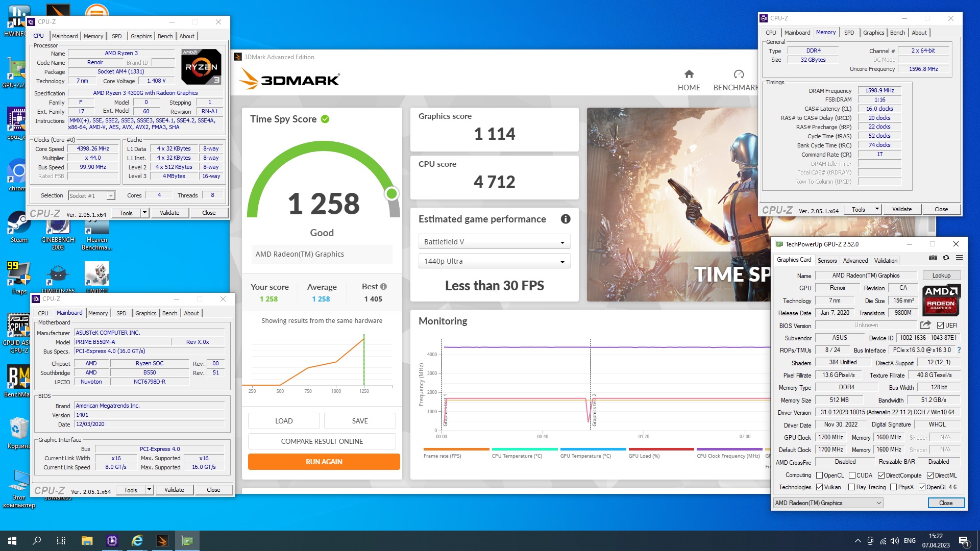Open the Windows Start menu
The height and width of the screenshot is (551, 980).
pos(12,541)
